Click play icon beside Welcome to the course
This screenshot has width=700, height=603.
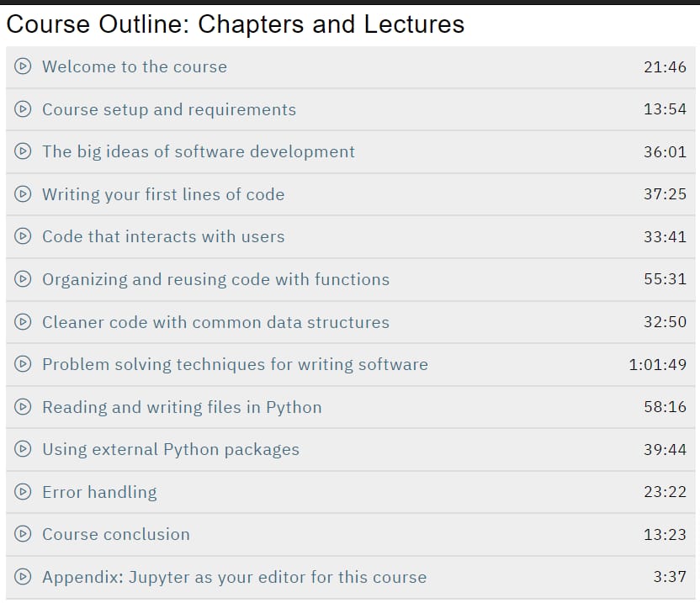[23, 66]
